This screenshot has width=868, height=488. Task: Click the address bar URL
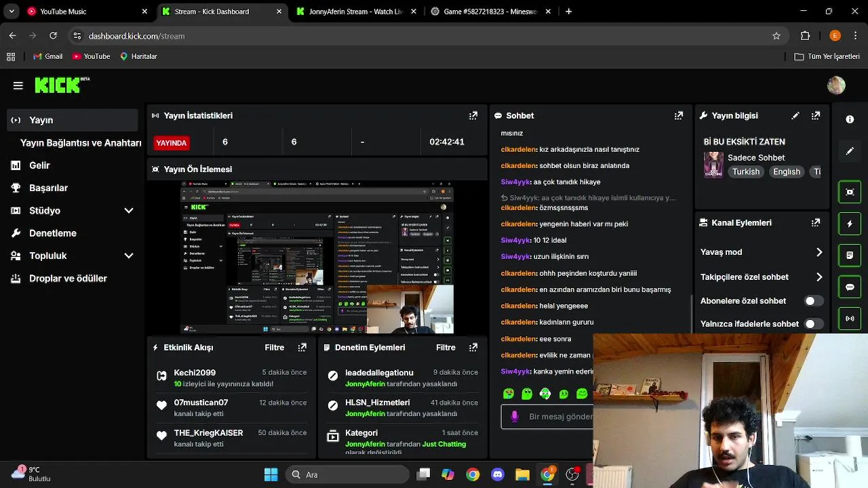(136, 36)
